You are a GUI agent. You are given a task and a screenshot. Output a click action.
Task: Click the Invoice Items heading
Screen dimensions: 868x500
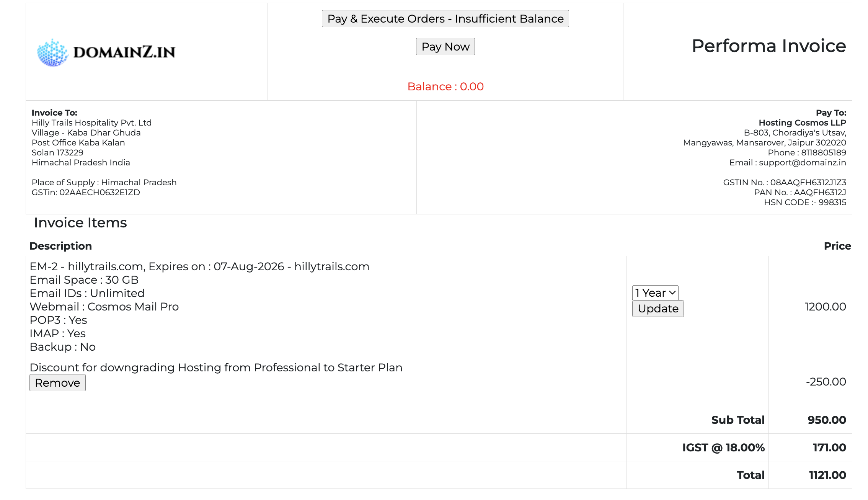click(80, 223)
